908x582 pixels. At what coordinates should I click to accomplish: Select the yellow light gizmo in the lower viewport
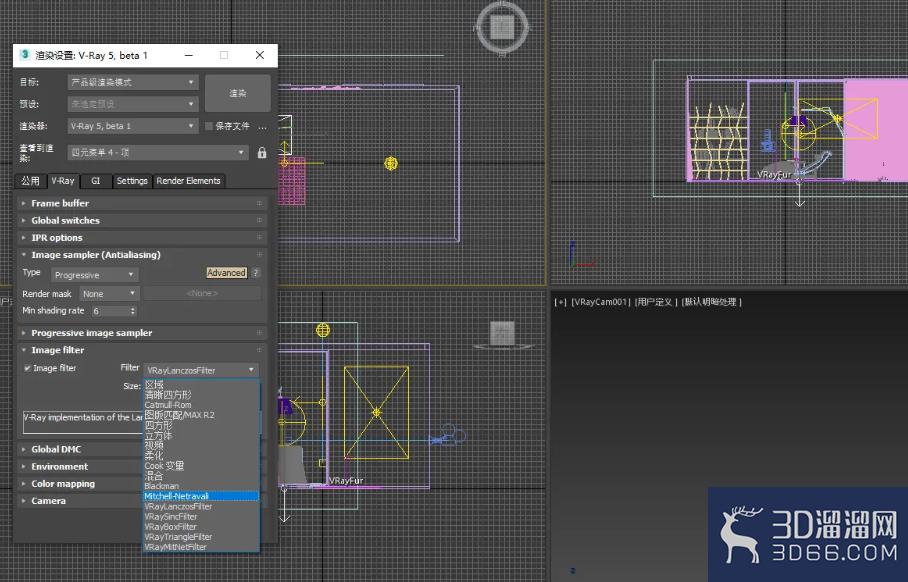pyautogui.click(x=323, y=330)
